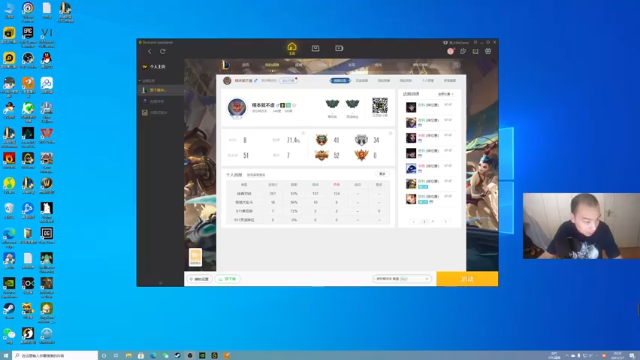Screen dimensions: 640x360
Task: Go back with the left arrow icon
Action: (150, 51)
